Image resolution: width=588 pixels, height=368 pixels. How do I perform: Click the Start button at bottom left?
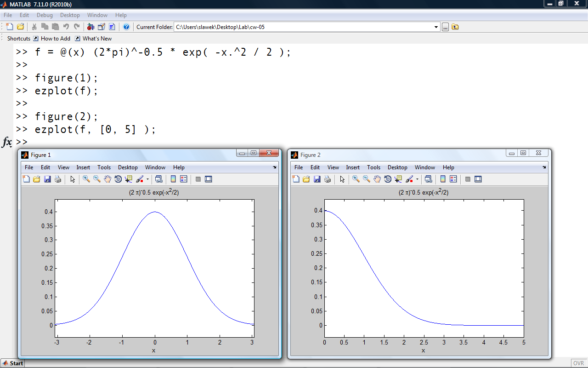point(12,363)
